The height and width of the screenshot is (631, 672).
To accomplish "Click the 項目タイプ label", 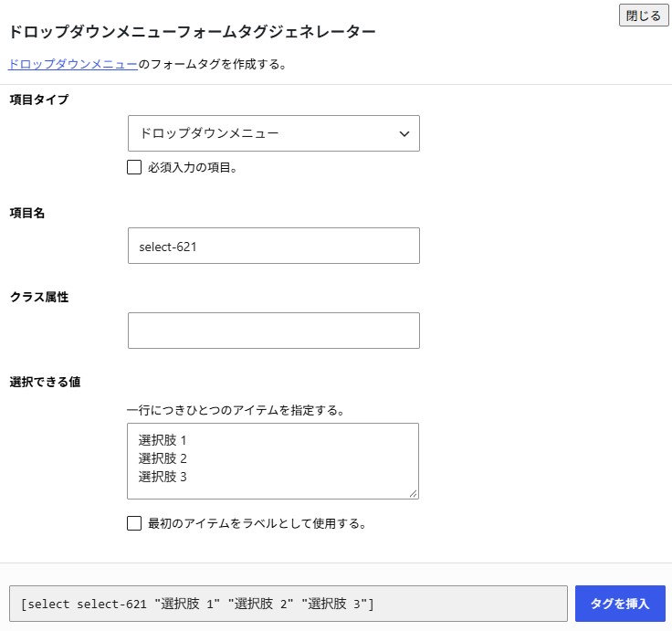I will pyautogui.click(x=39, y=100).
